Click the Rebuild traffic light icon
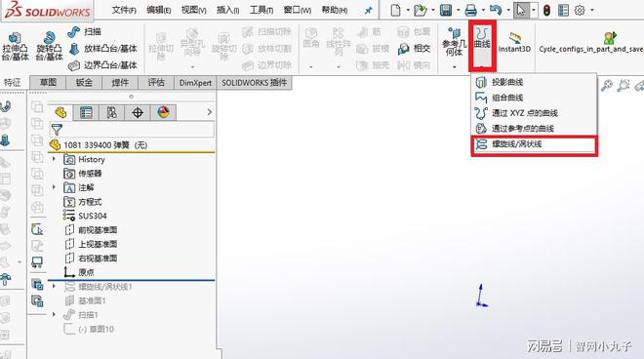 pos(546,10)
